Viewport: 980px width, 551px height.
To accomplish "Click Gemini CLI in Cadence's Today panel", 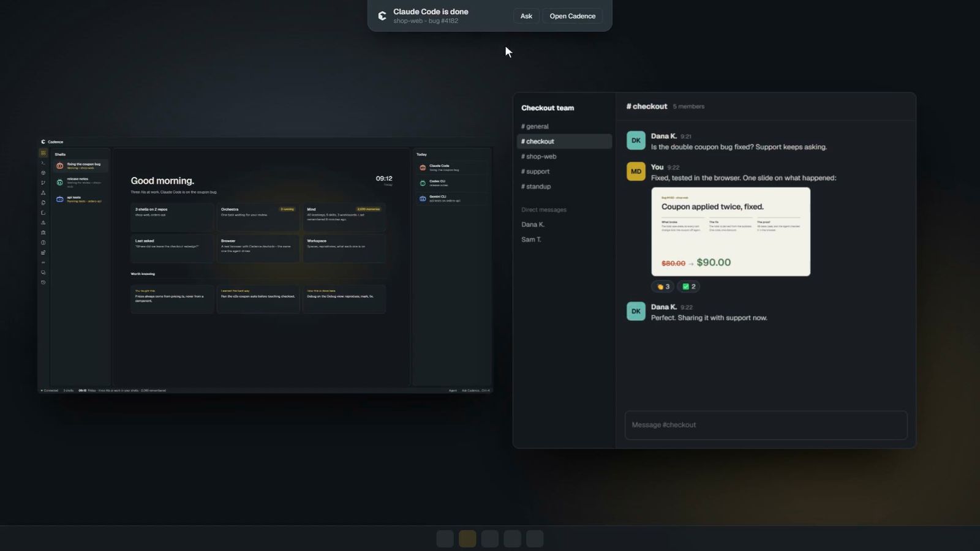I will coord(453,198).
